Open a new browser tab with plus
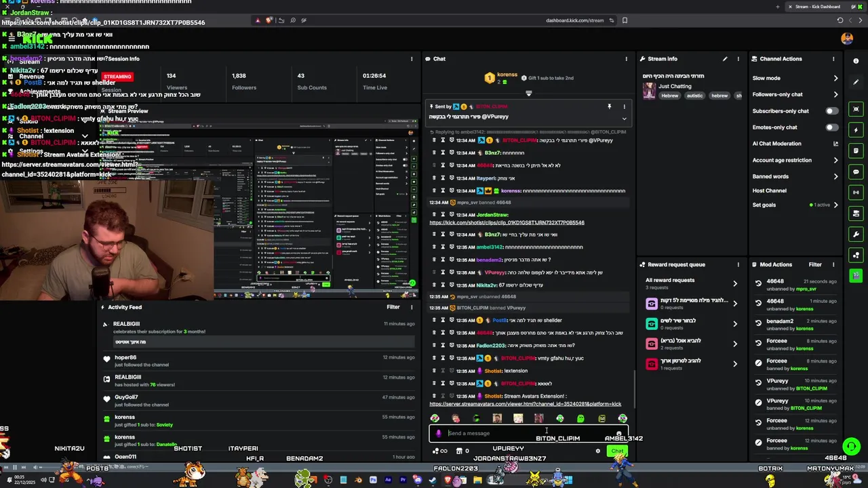Viewport: 868px width, 488px height. point(777,7)
